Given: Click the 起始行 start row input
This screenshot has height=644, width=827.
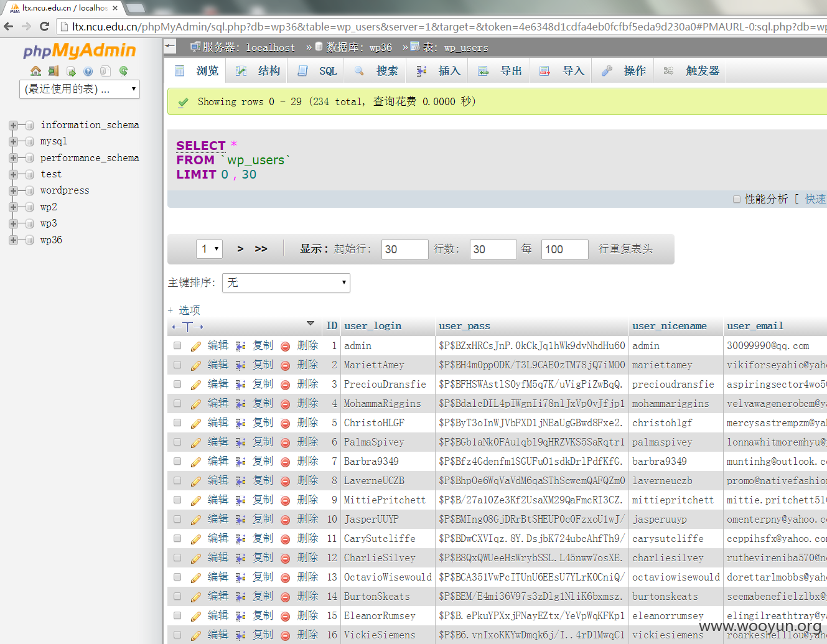Looking at the screenshot, I should pyautogui.click(x=405, y=250).
